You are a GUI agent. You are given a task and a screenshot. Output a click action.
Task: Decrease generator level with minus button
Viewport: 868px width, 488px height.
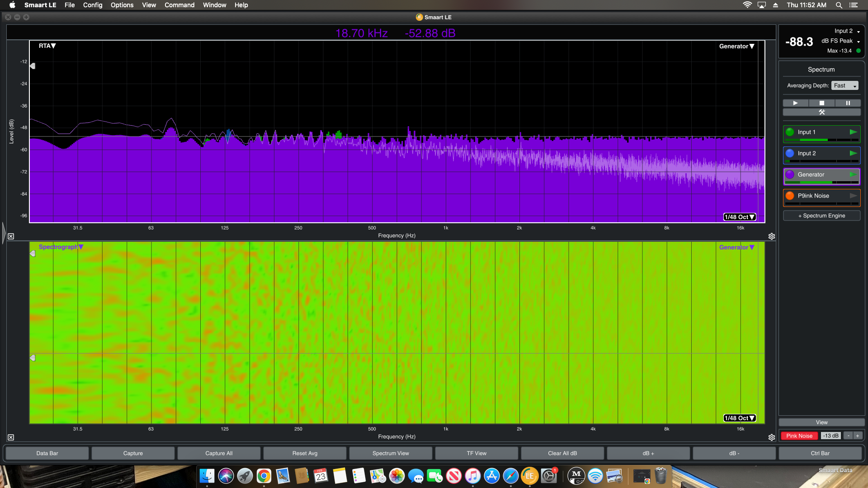[x=849, y=436]
